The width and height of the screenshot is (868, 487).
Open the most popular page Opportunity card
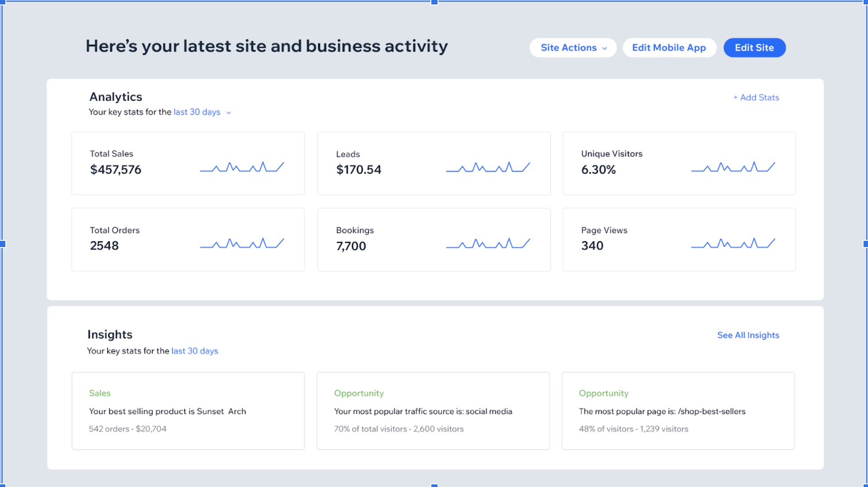(x=678, y=411)
